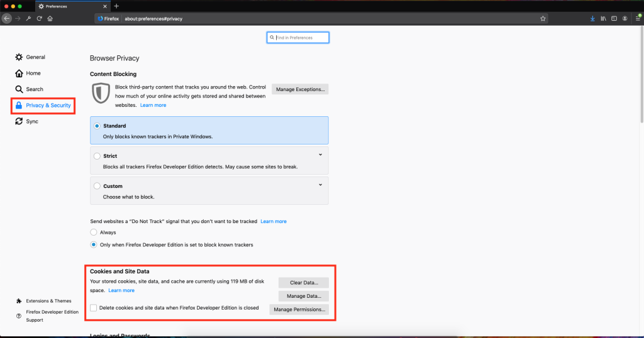Open the Library icon
644x338 pixels.
[603, 18]
